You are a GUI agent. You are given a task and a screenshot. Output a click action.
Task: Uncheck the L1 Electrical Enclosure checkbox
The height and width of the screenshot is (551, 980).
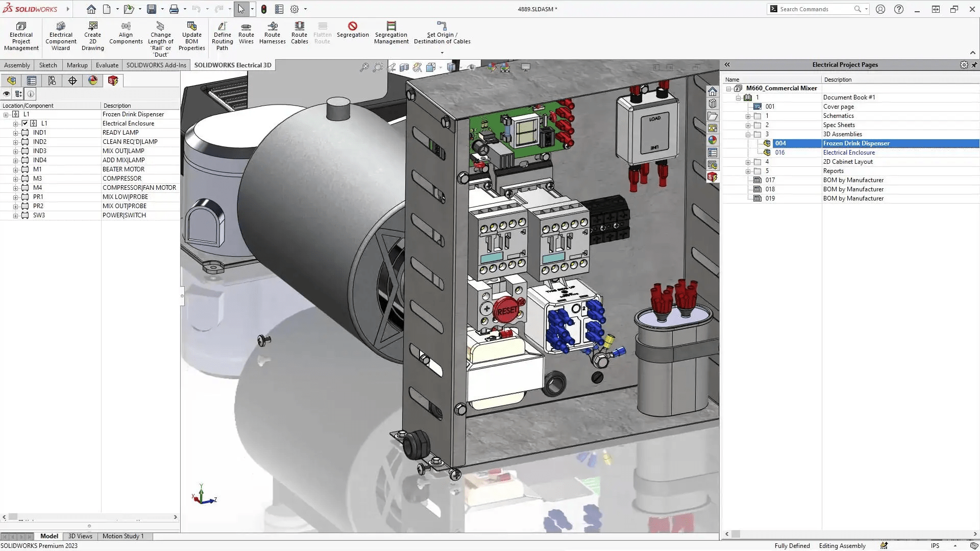point(24,123)
